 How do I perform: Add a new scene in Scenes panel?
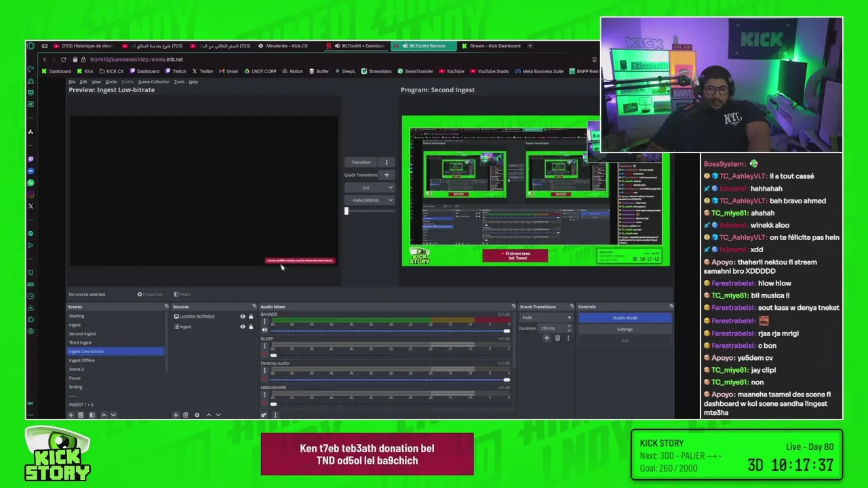[71, 415]
